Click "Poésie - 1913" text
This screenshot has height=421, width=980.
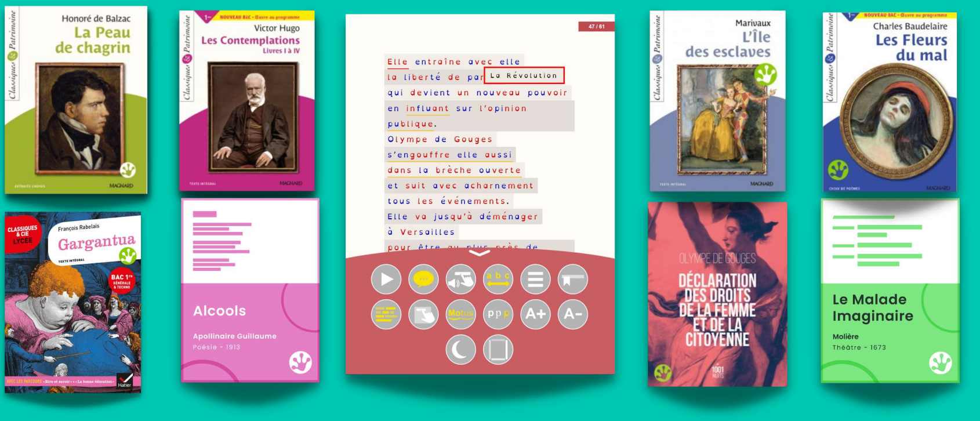(x=216, y=347)
